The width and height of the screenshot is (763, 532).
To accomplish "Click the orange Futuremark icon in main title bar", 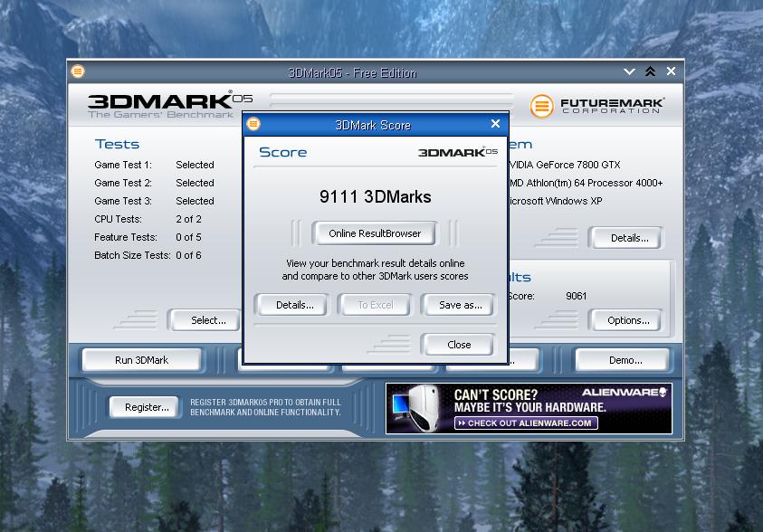I will coord(77,71).
